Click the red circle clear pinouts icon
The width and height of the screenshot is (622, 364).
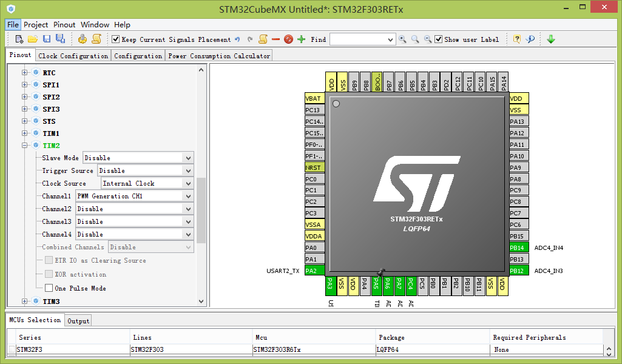[288, 39]
